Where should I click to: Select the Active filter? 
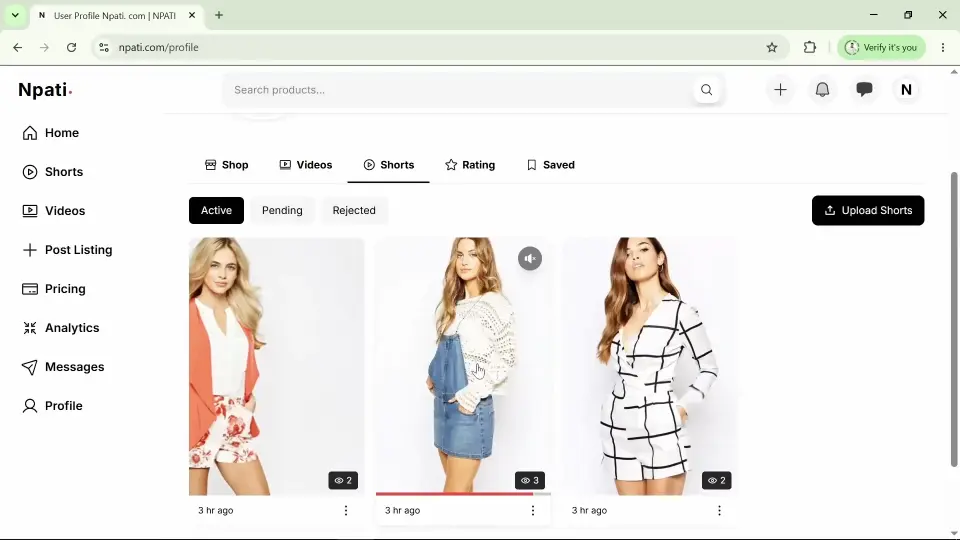pos(216,211)
